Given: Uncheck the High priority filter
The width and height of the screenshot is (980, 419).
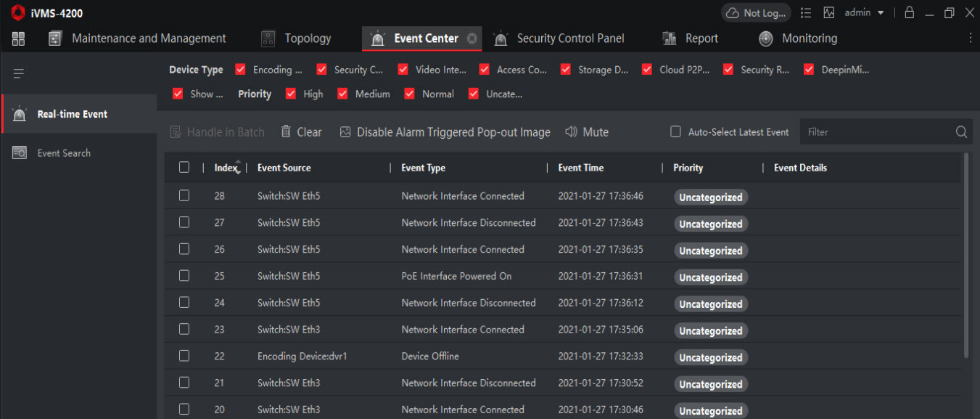Looking at the screenshot, I should (291, 94).
